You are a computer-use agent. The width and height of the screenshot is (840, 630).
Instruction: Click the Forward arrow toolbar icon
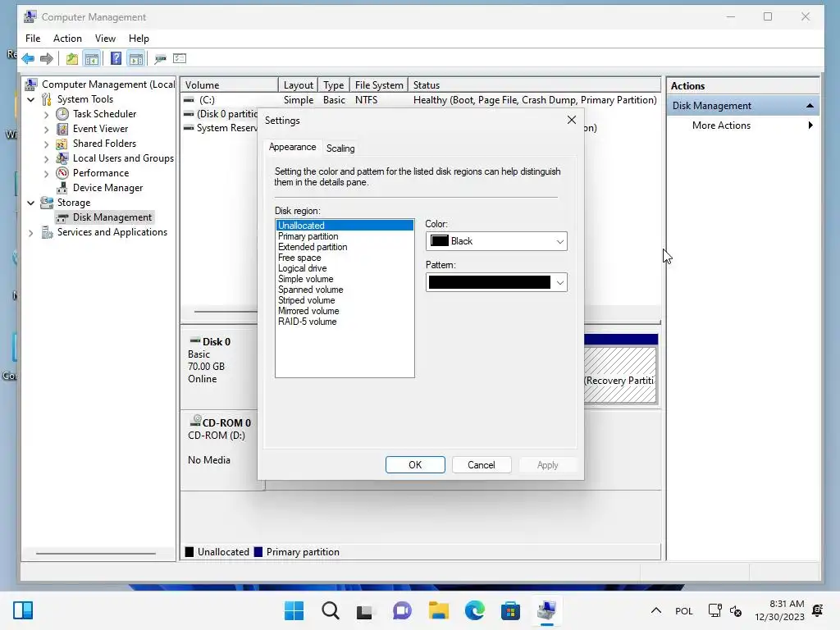point(47,58)
